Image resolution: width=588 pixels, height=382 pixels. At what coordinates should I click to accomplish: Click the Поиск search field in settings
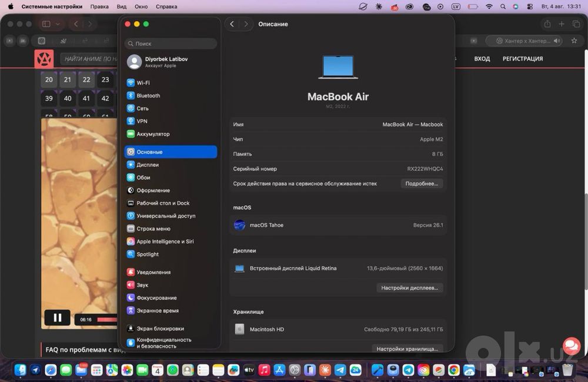[171, 43]
